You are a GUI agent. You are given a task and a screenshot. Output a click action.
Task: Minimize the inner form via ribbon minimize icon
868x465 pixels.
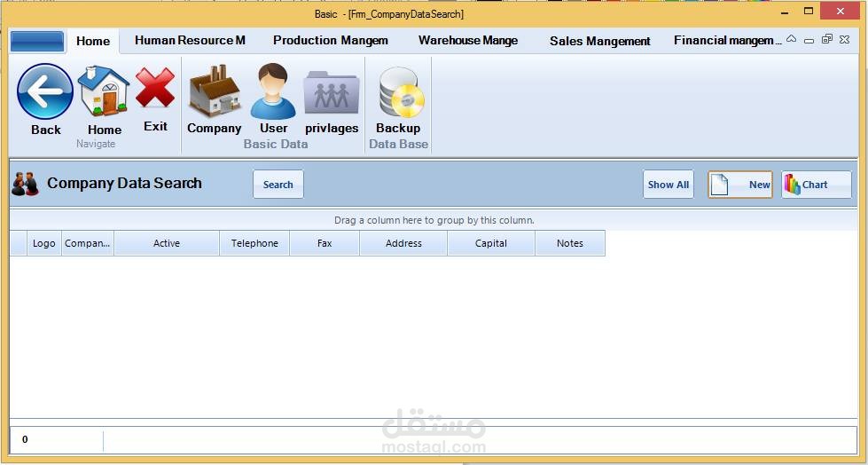(x=809, y=40)
